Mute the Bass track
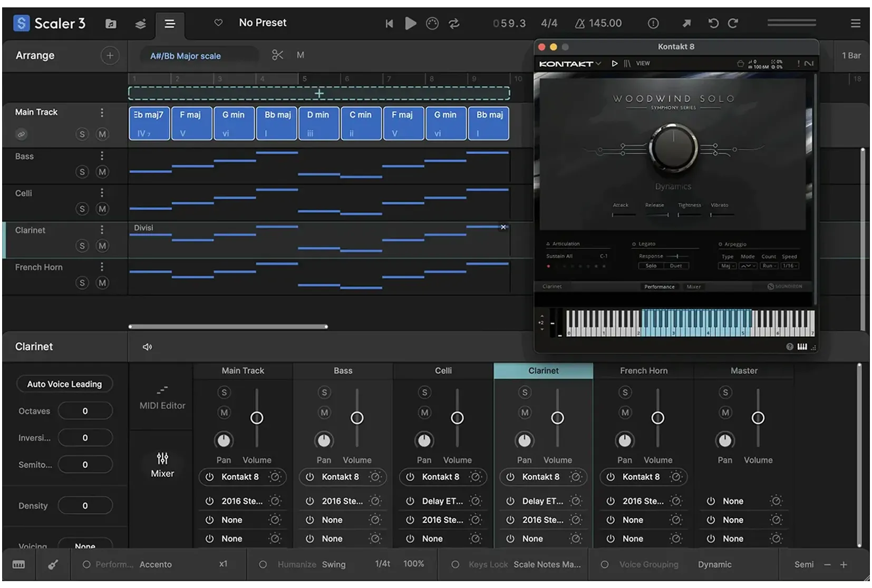This screenshot has height=588, width=872. pyautogui.click(x=102, y=172)
